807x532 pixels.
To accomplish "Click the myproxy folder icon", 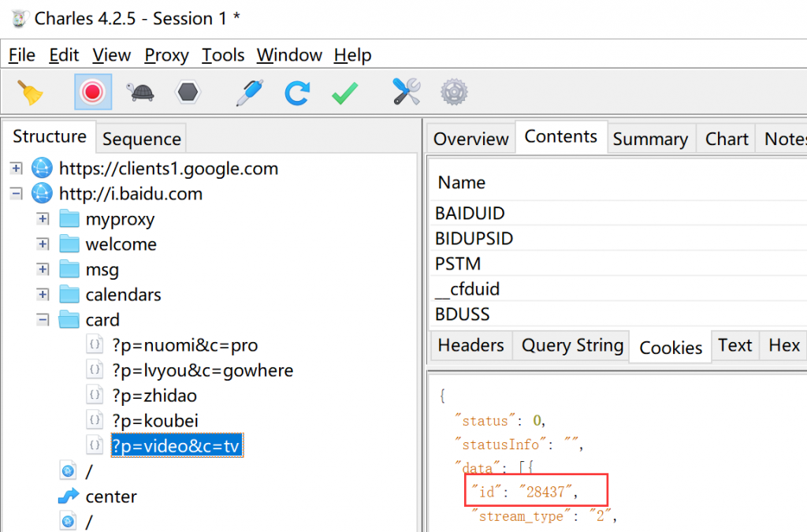I will tap(69, 218).
